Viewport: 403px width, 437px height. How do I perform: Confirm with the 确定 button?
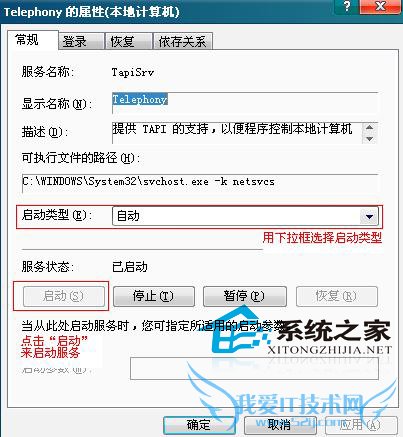pos(199,425)
